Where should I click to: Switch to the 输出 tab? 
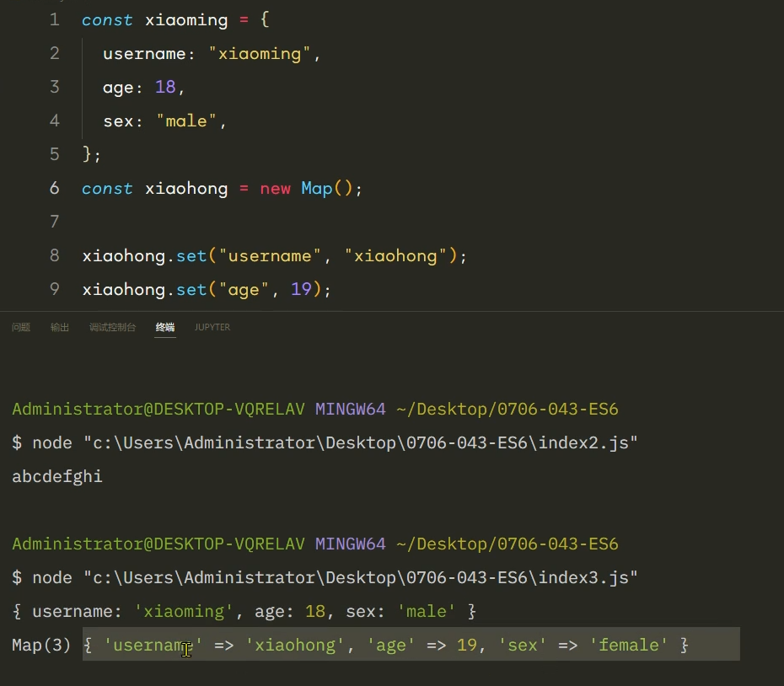pos(60,327)
